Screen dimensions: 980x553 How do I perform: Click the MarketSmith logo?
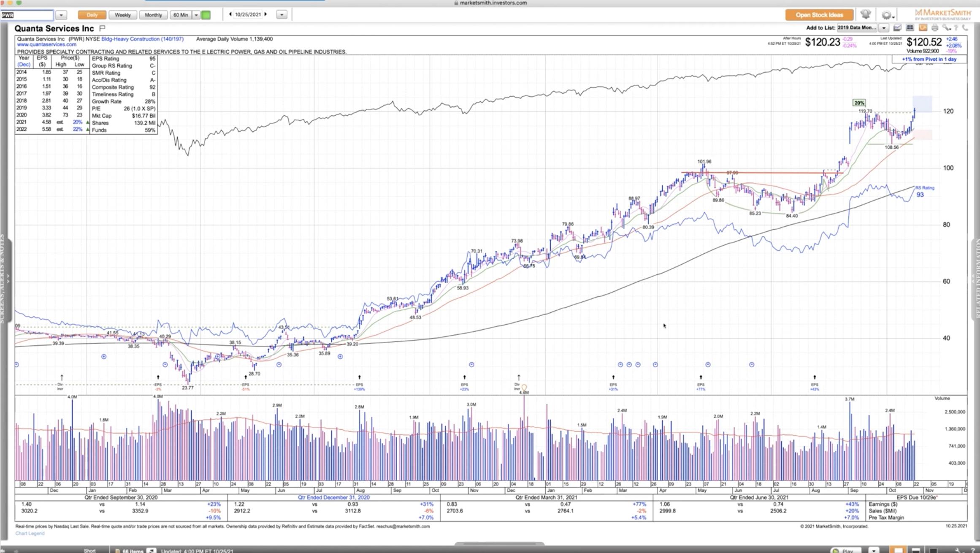tap(943, 14)
